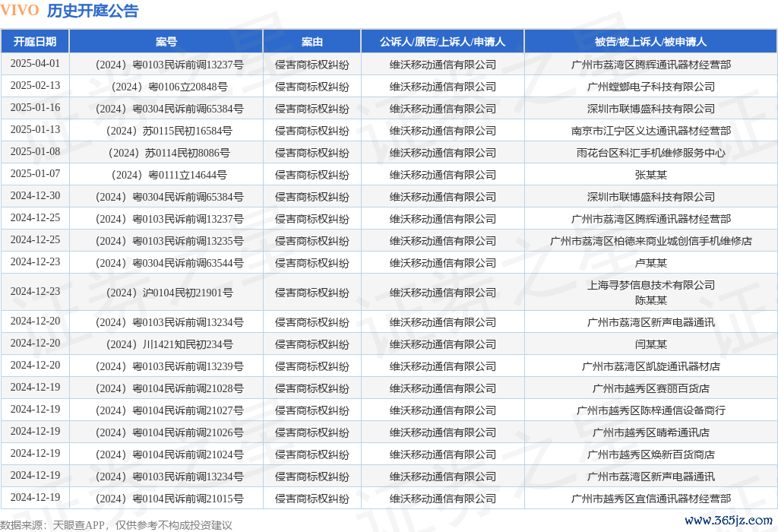This screenshot has width=778, height=532.
Task: Select the 2025-04-01 hearing date cell
Action: pos(35,64)
